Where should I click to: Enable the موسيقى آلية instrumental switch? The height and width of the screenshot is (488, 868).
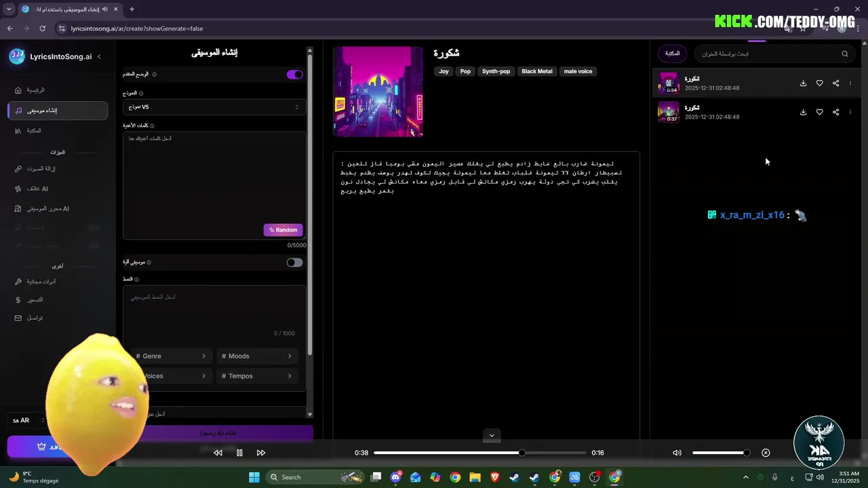[x=294, y=262]
